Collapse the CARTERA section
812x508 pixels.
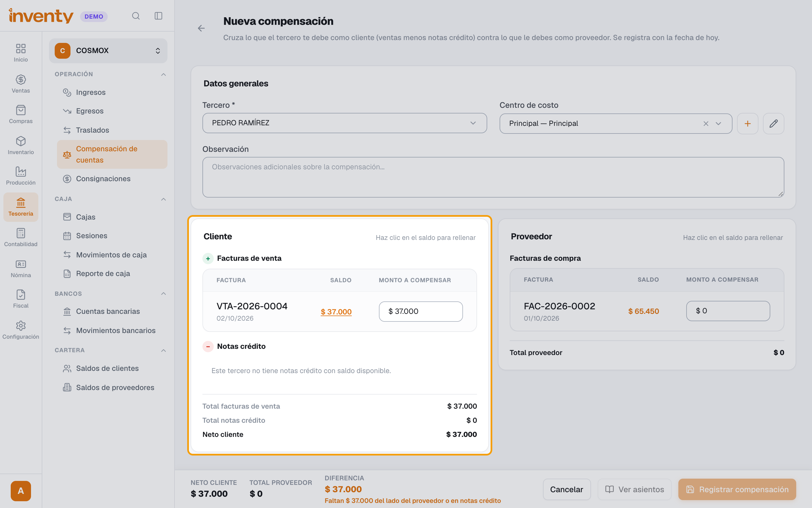(164, 351)
